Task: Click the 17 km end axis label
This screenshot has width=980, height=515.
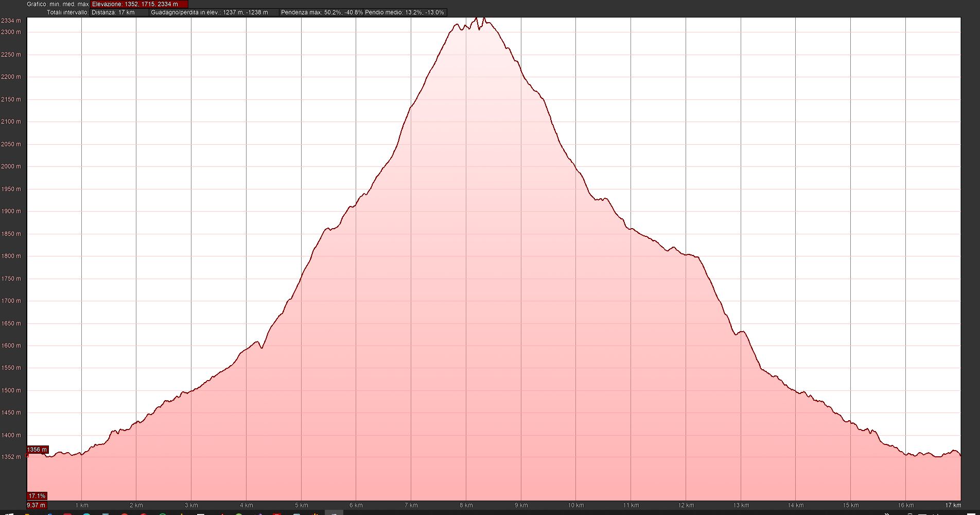Action: [953, 505]
